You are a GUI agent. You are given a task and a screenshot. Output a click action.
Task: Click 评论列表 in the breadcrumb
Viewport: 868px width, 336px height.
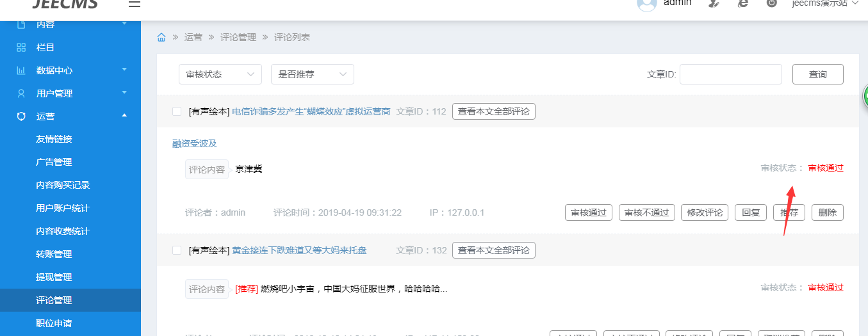pos(292,37)
